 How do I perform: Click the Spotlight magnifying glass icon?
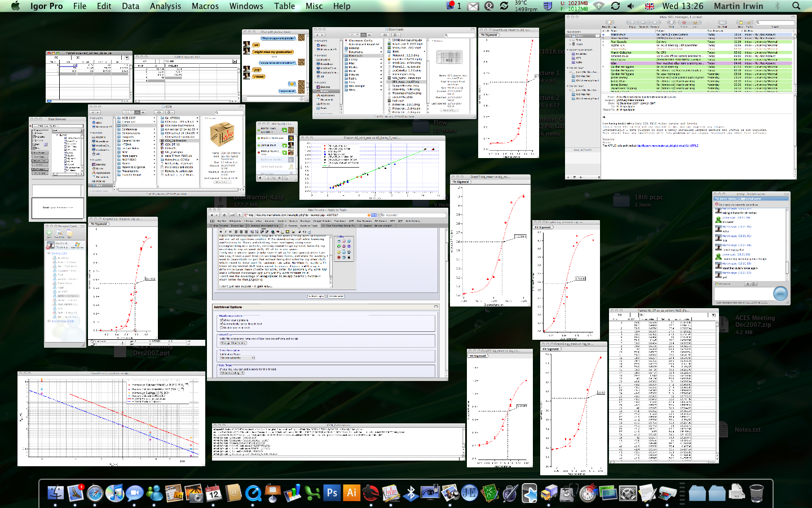pos(796,6)
